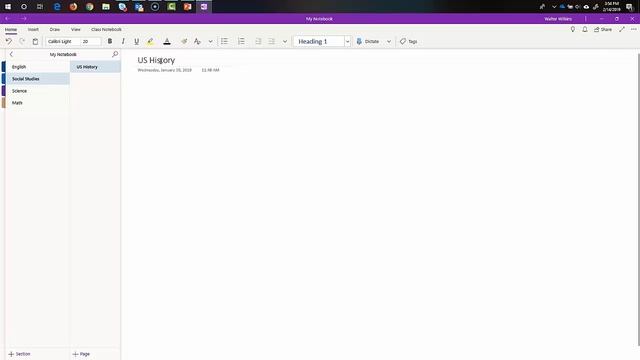The image size is (640, 360).
Task: Click the page date Wednesday, January 30
Action: point(164,70)
